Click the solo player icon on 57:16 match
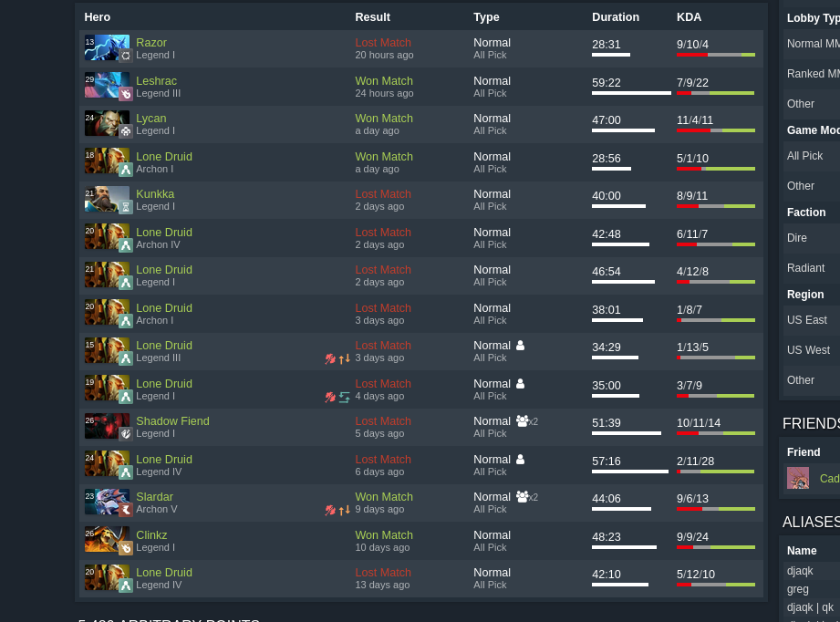This screenshot has width=840, height=622. point(520,459)
